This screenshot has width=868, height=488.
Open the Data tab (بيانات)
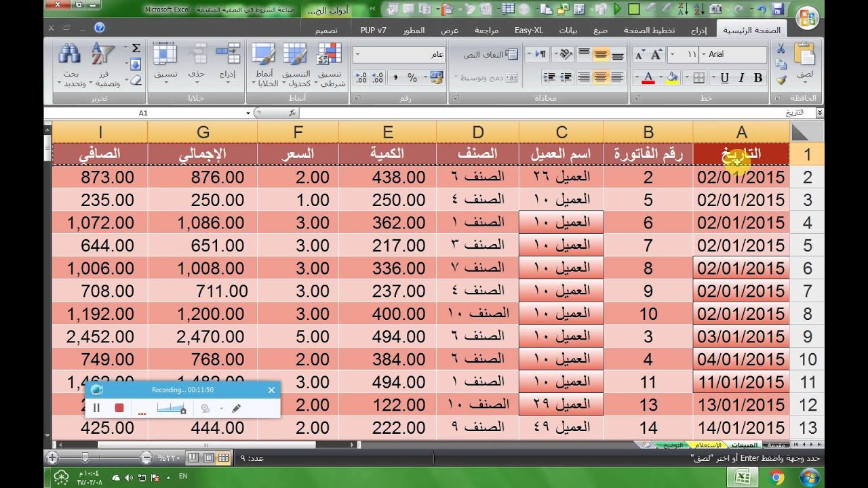tap(568, 30)
